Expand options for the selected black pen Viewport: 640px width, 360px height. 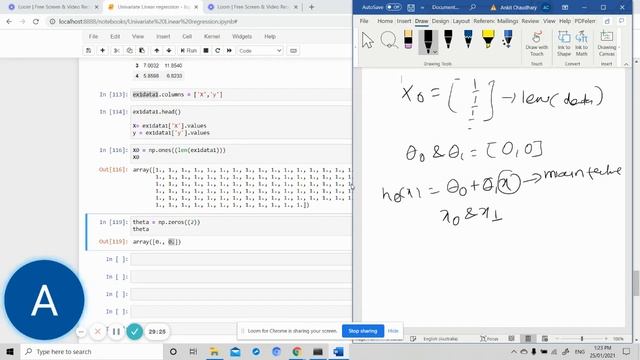[x=435, y=52]
